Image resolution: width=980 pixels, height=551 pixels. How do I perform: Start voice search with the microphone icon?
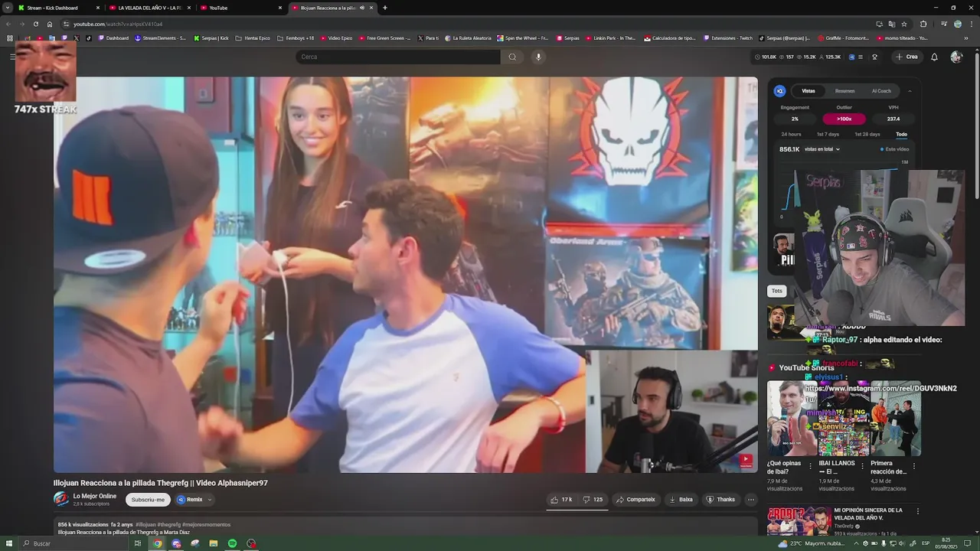[x=538, y=57]
